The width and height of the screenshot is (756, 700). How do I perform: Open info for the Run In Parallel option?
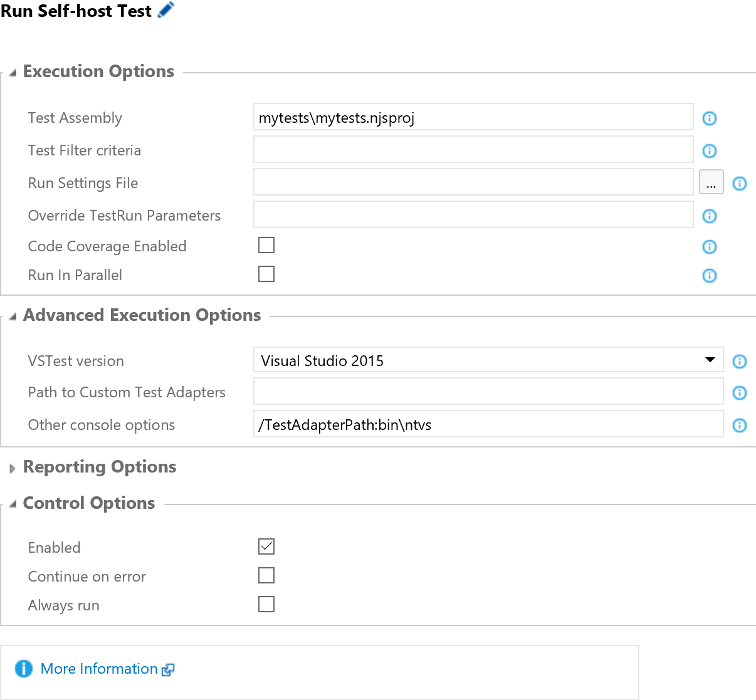tap(709, 275)
